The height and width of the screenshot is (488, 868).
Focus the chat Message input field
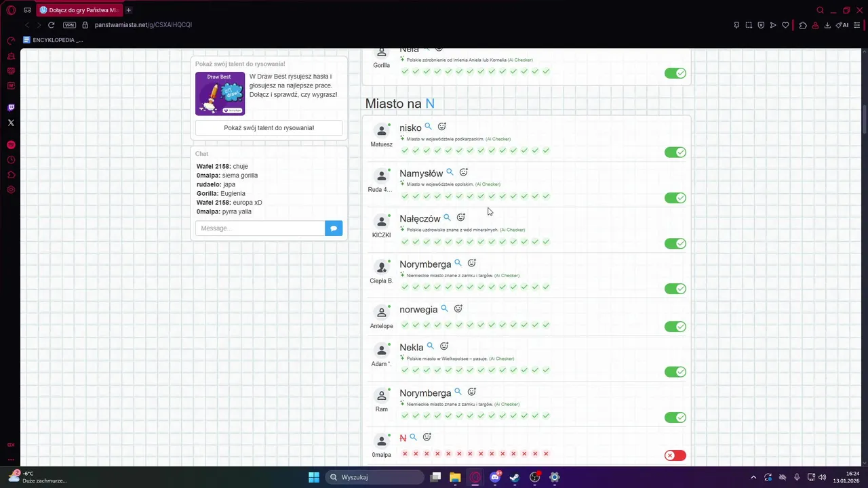pos(260,228)
